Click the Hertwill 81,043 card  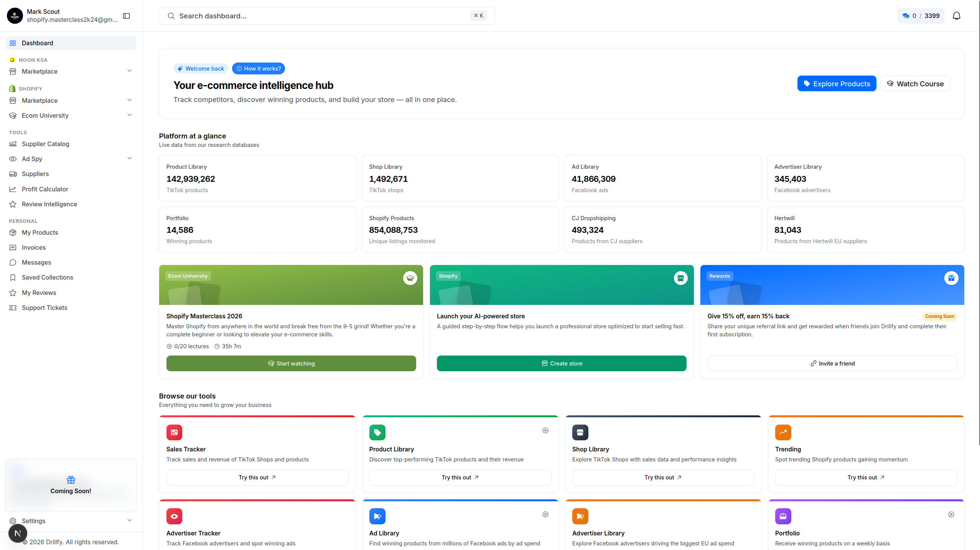866,229
